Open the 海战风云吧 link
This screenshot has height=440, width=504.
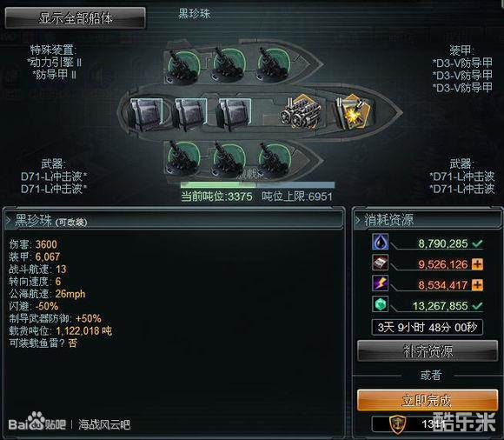coord(104,424)
